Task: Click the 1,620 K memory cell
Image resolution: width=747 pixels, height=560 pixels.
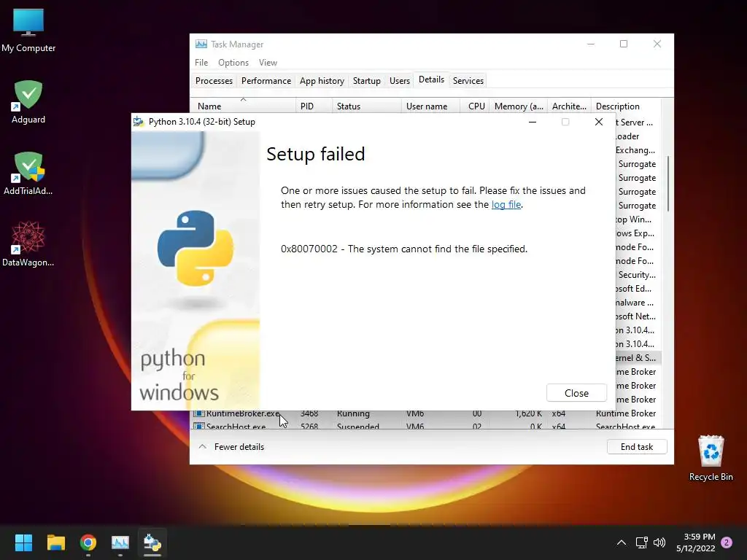Action: [528, 413]
